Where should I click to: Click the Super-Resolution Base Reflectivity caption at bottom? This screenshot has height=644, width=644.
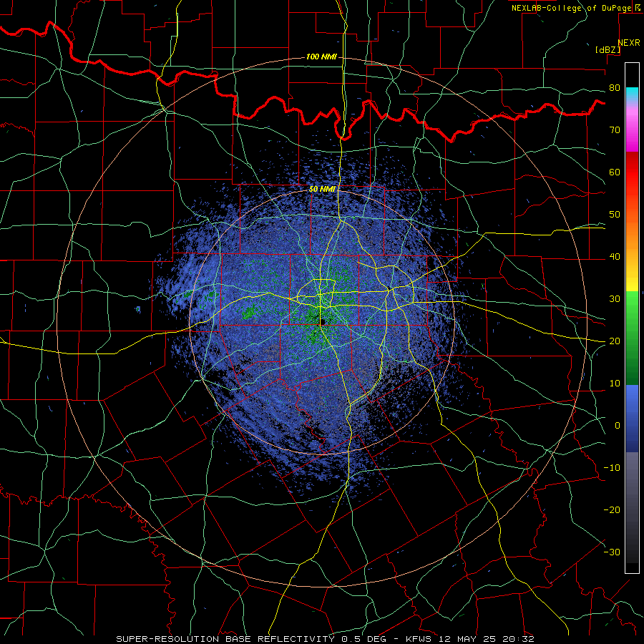[325, 639]
